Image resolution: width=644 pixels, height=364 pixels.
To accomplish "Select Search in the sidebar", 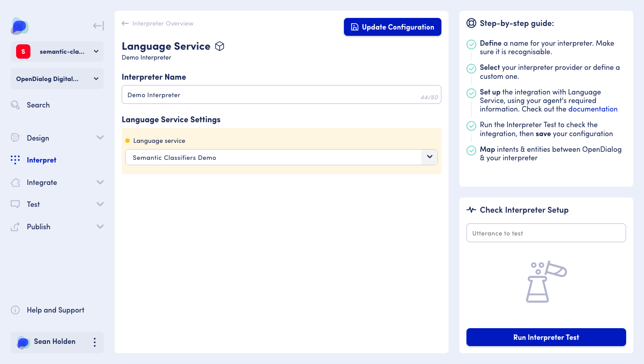I will 38,105.
